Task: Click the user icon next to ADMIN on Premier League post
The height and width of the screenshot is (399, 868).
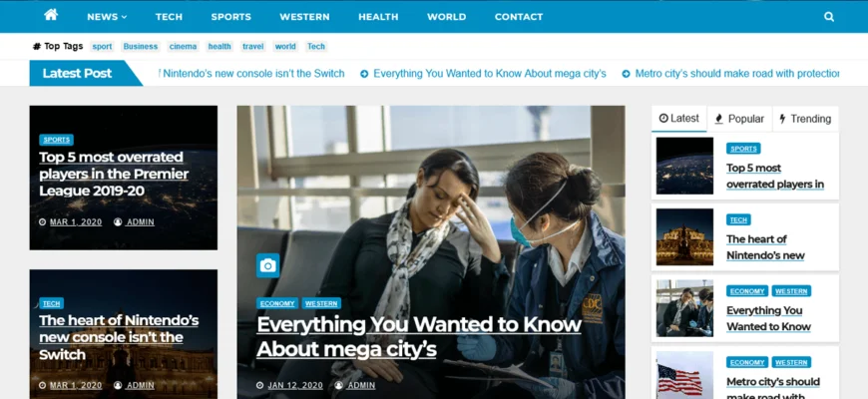Action: [118, 221]
